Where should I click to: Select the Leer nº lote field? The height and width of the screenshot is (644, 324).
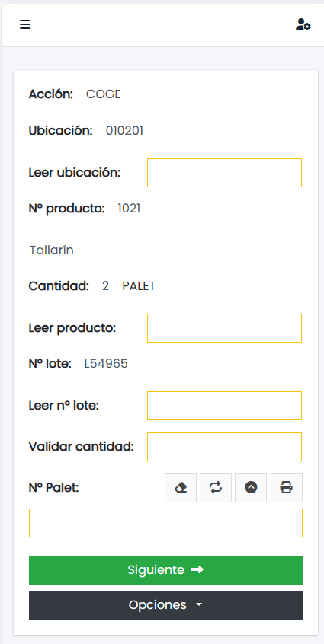click(224, 406)
